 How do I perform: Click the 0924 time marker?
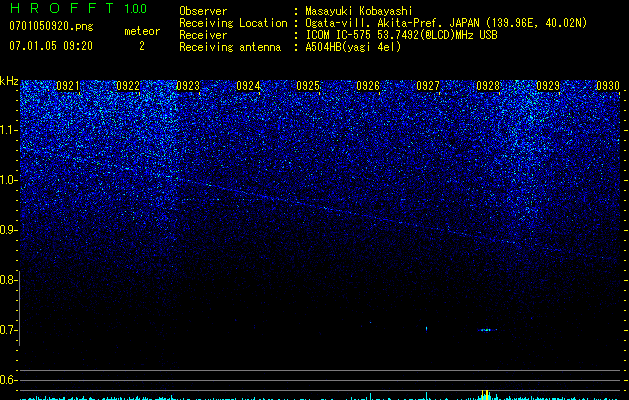[x=248, y=86]
